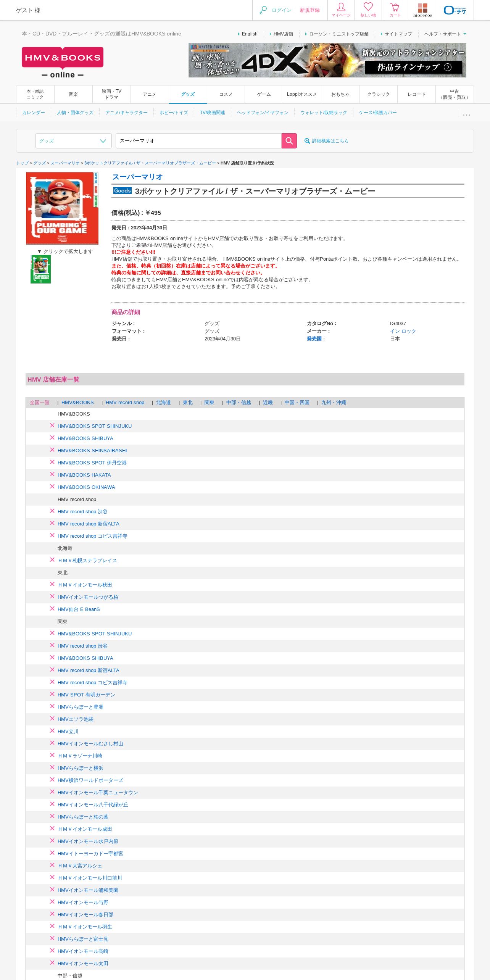Select the 中古（販売・買取）tab

click(455, 94)
